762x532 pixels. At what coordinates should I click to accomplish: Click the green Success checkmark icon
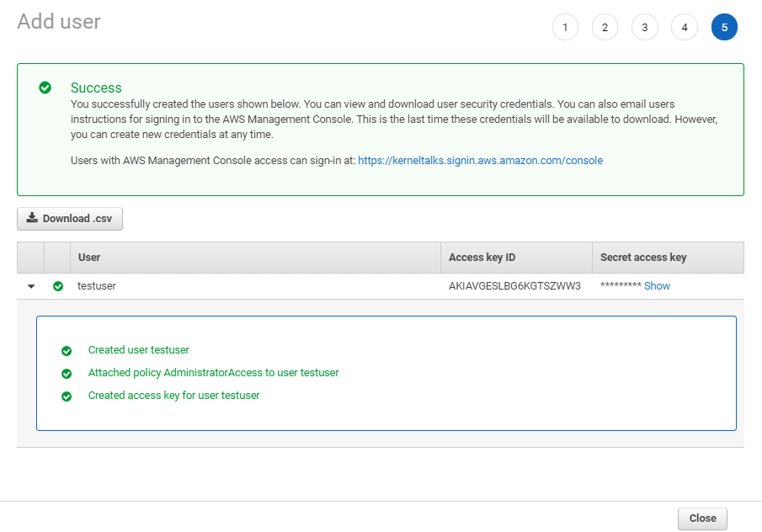click(45, 88)
